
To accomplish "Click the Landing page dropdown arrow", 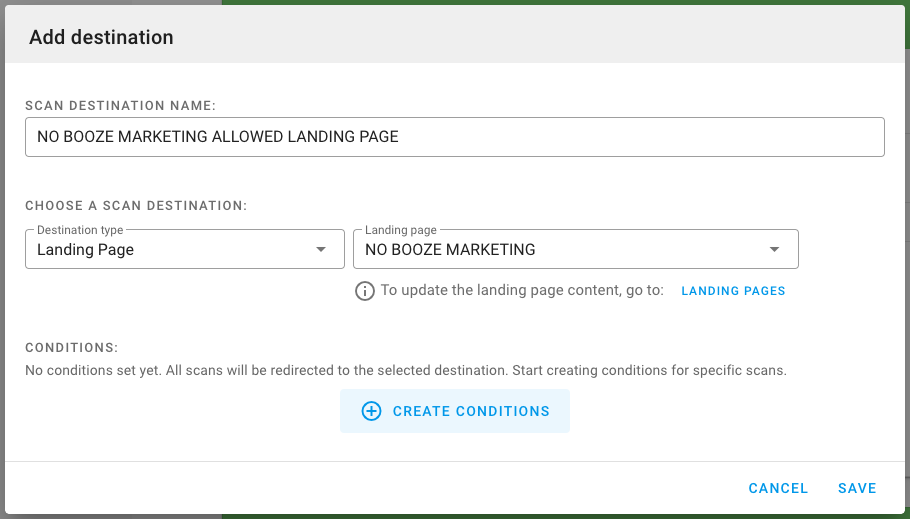I will click(x=774, y=250).
